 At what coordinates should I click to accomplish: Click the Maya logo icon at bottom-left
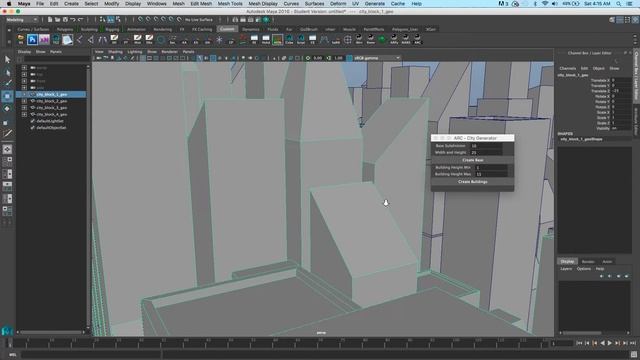point(7,331)
